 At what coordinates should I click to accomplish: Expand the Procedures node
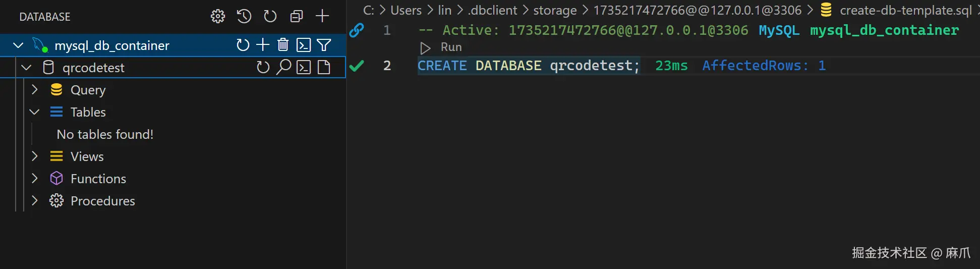(34, 201)
